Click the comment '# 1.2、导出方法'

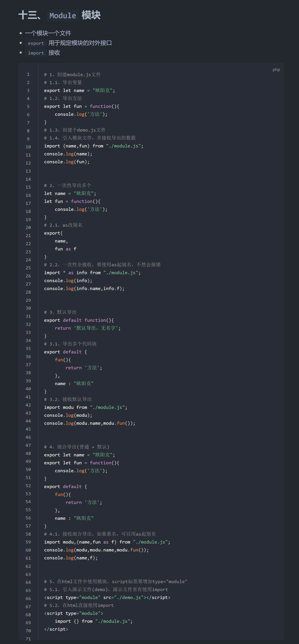click(63, 98)
